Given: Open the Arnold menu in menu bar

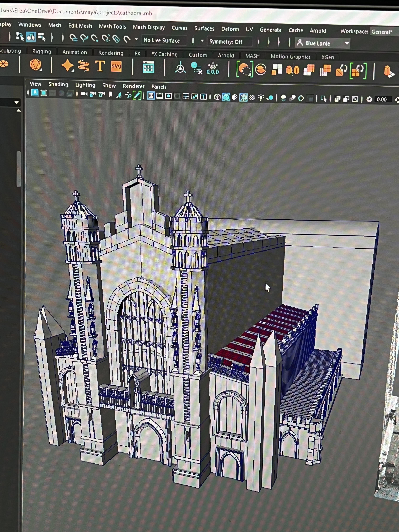Looking at the screenshot, I should (318, 31).
